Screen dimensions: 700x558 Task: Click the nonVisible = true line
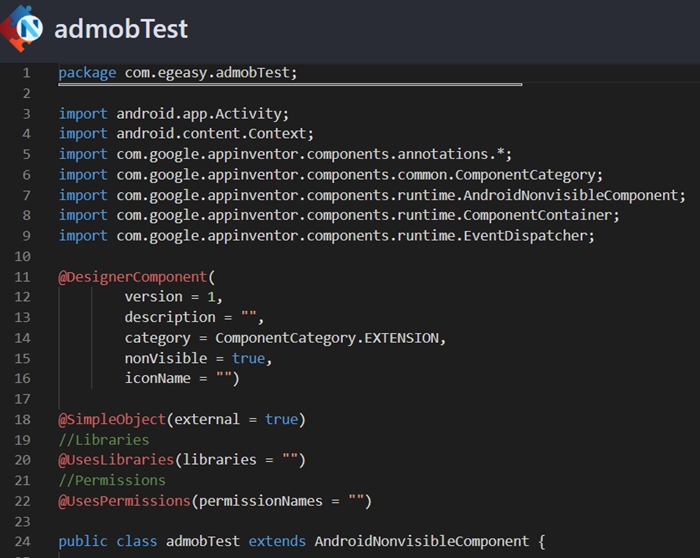coord(198,358)
